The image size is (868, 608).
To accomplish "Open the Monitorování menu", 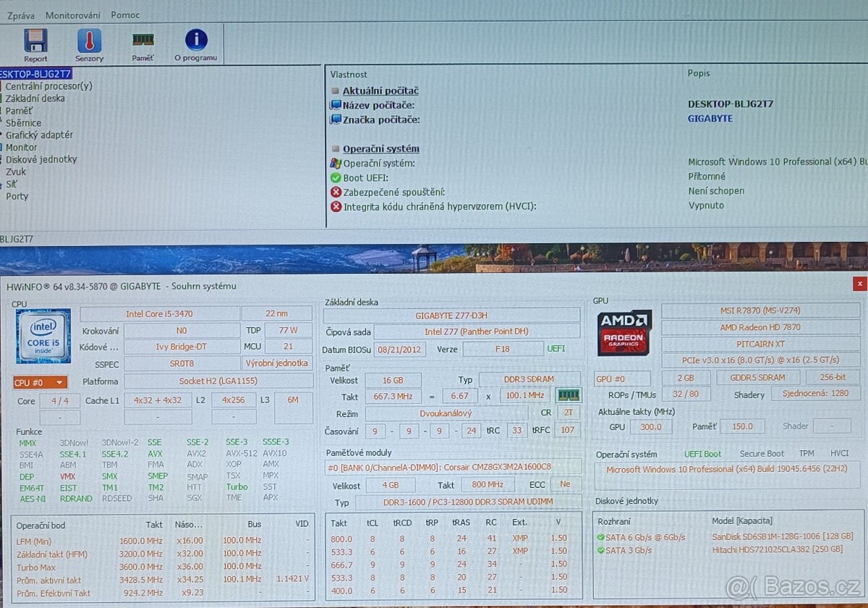I will 72,15.
